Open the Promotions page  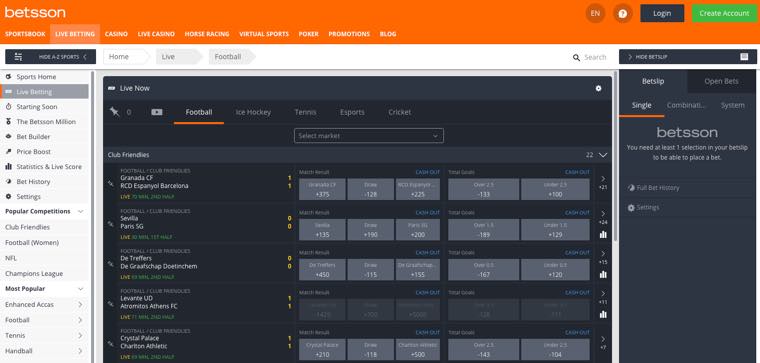[349, 34]
